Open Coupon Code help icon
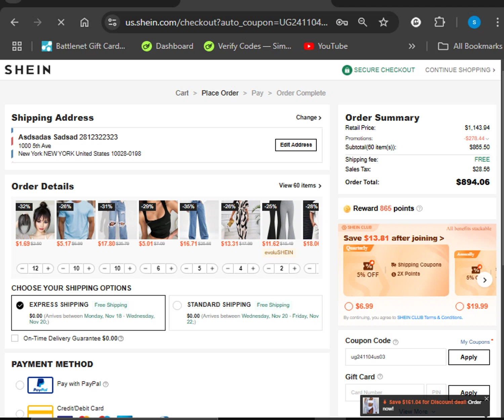 tap(395, 342)
